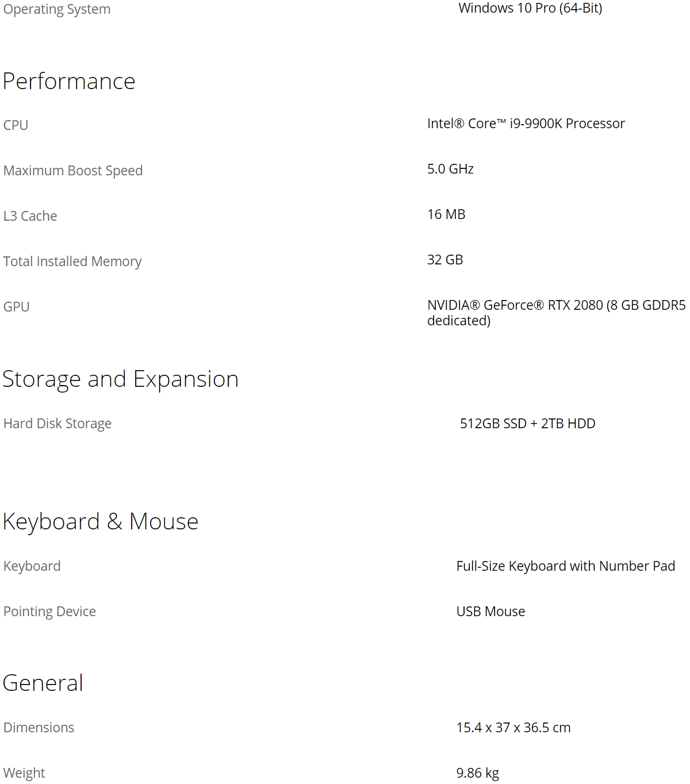The image size is (690, 784).
Task: Click the USB Mouse value
Action: [x=490, y=612]
